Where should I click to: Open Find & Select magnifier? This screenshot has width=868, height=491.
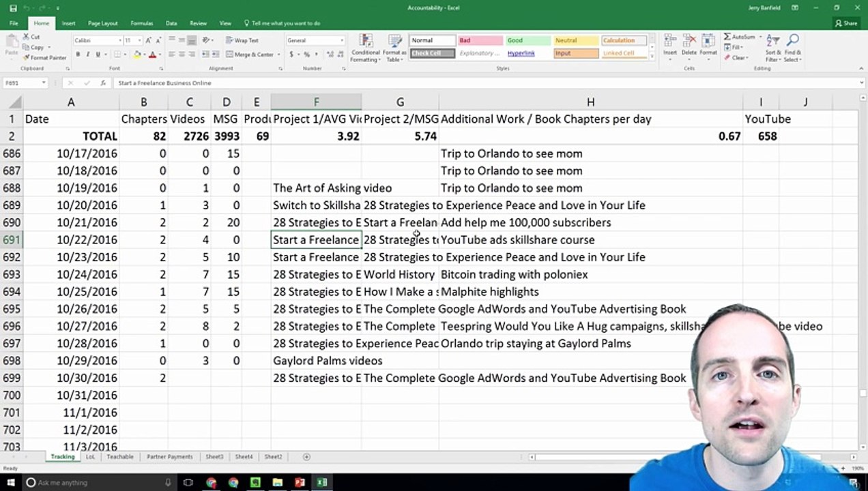click(793, 48)
